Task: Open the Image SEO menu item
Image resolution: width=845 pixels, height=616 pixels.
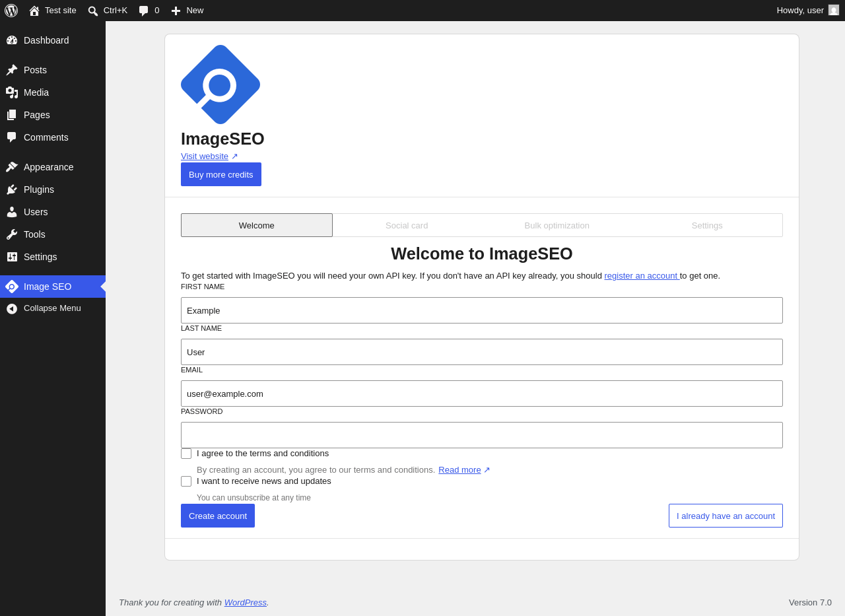Action: pos(53,287)
